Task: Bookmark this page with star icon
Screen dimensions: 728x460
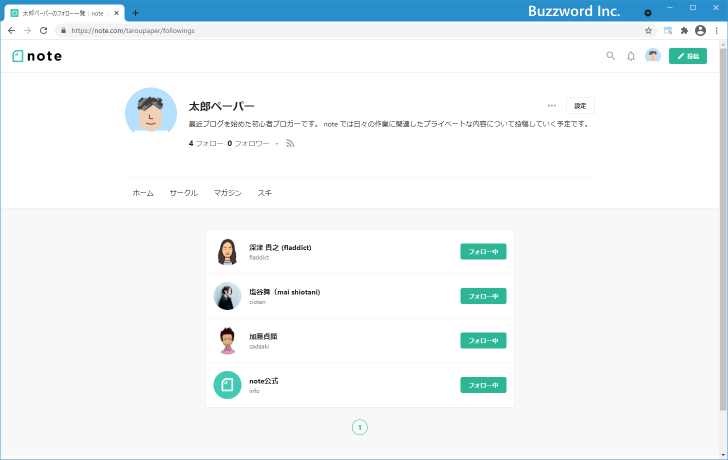Action: (x=648, y=31)
